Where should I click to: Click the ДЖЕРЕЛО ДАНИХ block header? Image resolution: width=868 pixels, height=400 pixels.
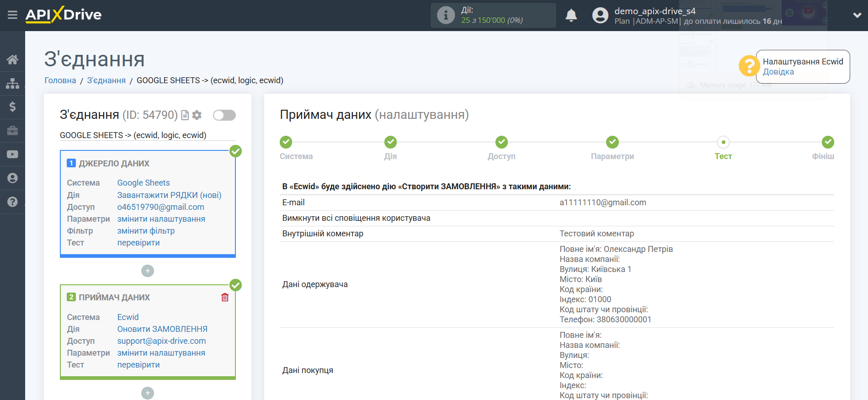(114, 164)
